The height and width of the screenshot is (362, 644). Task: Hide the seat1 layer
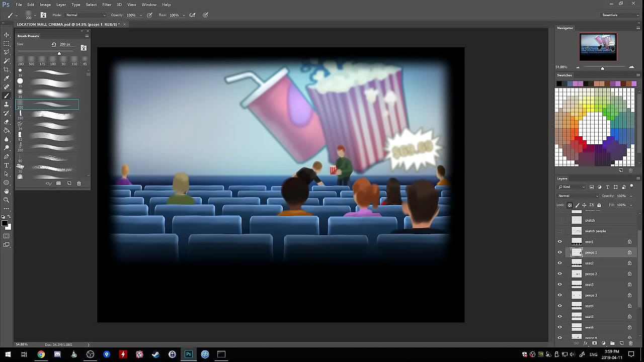pyautogui.click(x=559, y=242)
